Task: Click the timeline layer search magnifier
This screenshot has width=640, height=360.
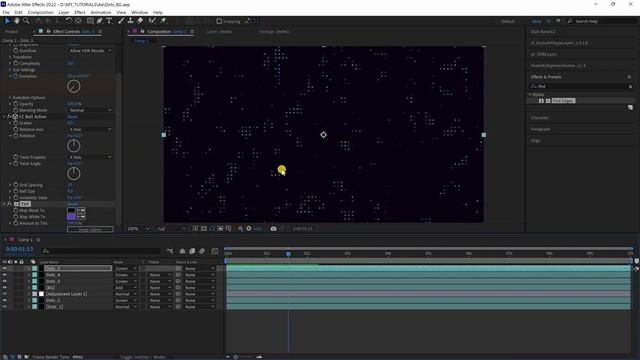Action: 46,251
